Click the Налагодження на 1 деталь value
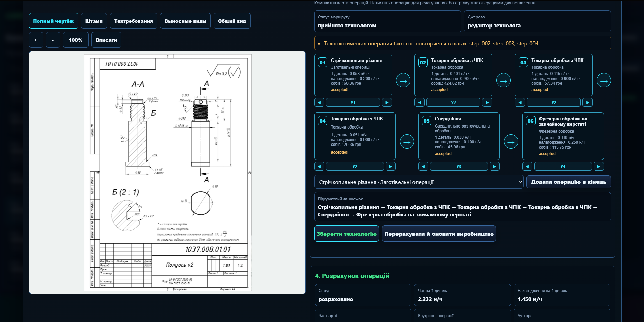This screenshot has width=644, height=322. [530, 299]
